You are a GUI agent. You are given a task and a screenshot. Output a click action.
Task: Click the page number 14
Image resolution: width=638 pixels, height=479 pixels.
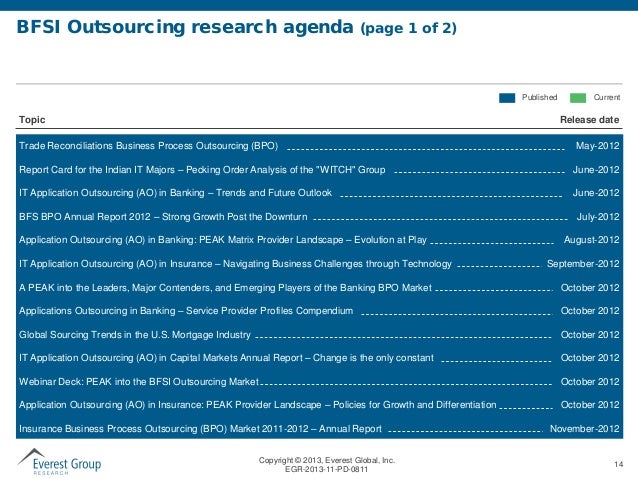[618, 464]
